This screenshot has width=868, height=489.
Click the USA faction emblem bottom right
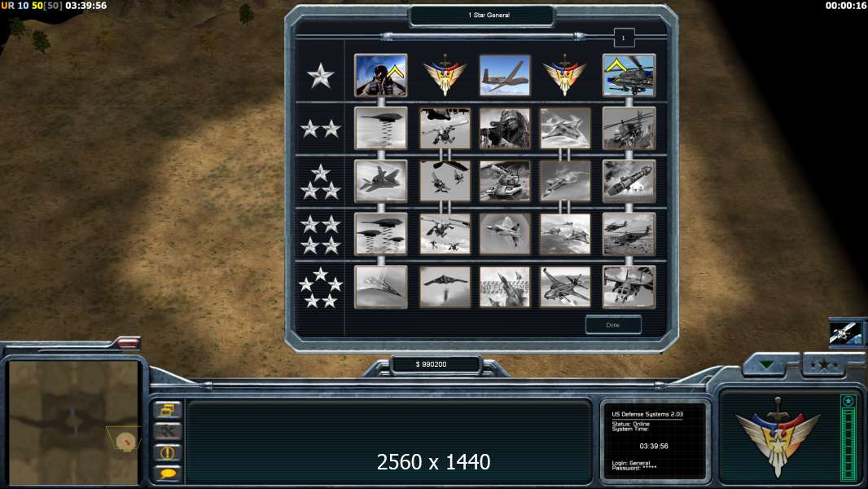coord(778,436)
